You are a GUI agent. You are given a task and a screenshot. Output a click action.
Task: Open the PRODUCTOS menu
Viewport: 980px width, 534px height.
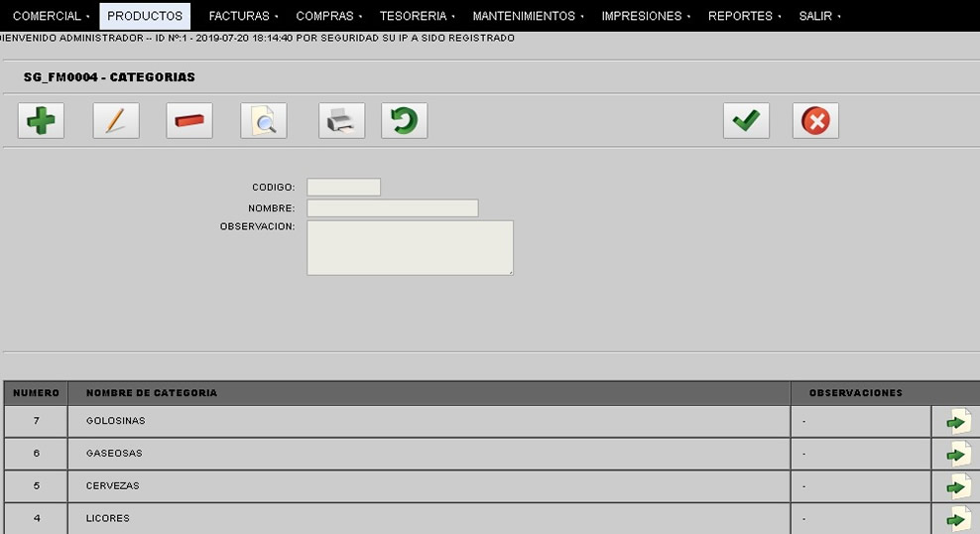pyautogui.click(x=145, y=16)
